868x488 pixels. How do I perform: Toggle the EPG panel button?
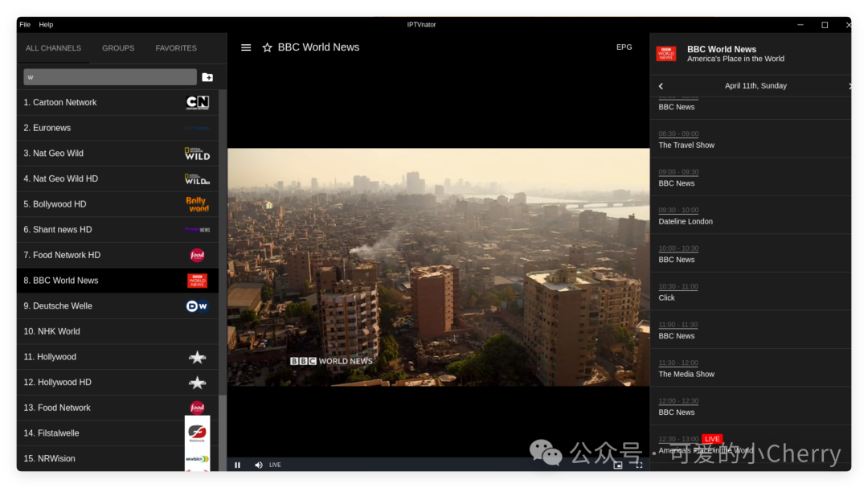pyautogui.click(x=624, y=47)
